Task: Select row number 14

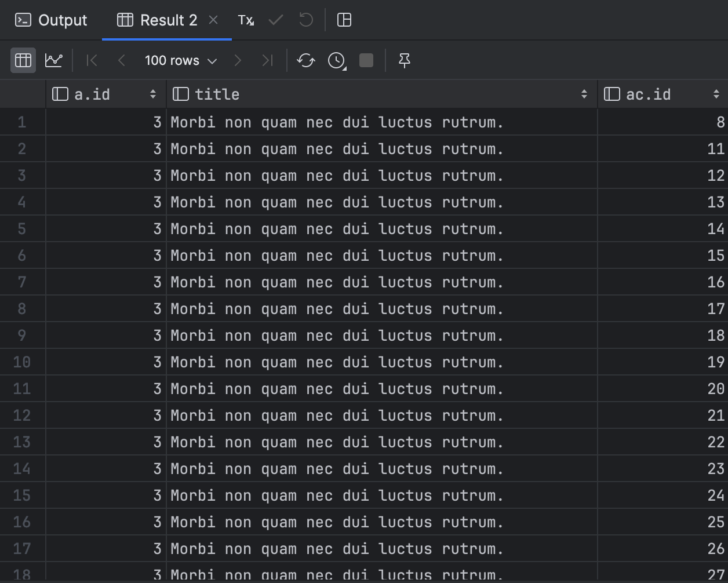Action: coord(22,469)
